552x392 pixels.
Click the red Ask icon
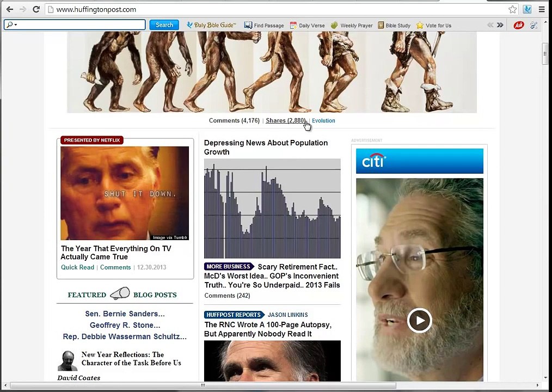click(x=519, y=25)
